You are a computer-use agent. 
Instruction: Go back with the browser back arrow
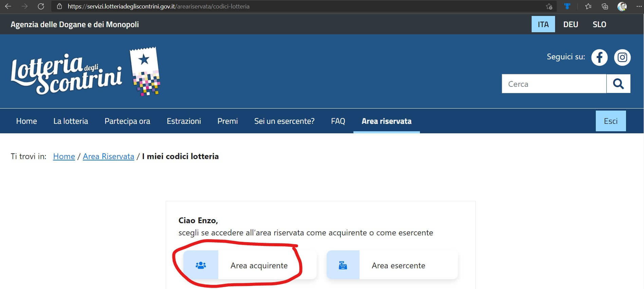coord(8,6)
